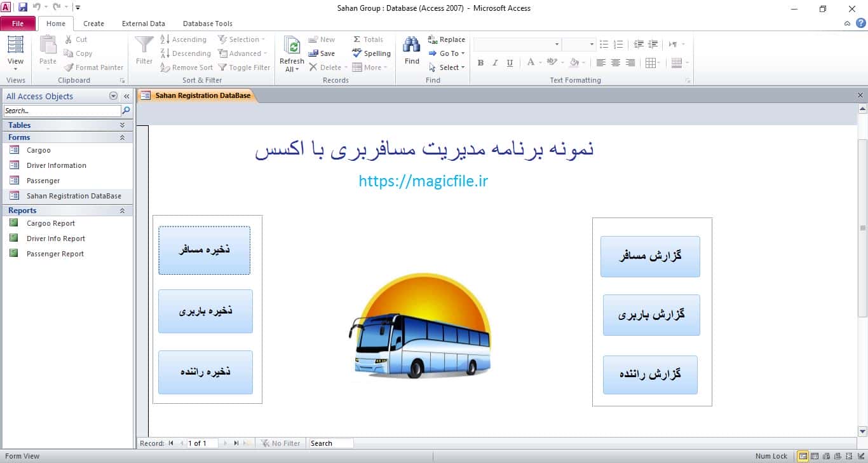Click the Totals sigma command
Image resolution: width=868 pixels, height=463 pixels.
pos(368,39)
